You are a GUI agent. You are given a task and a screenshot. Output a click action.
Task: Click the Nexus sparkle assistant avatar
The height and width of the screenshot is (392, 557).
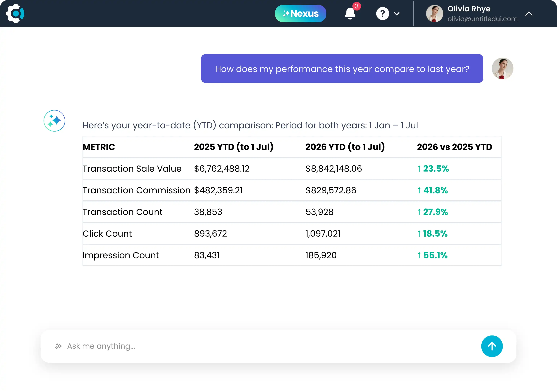54,121
